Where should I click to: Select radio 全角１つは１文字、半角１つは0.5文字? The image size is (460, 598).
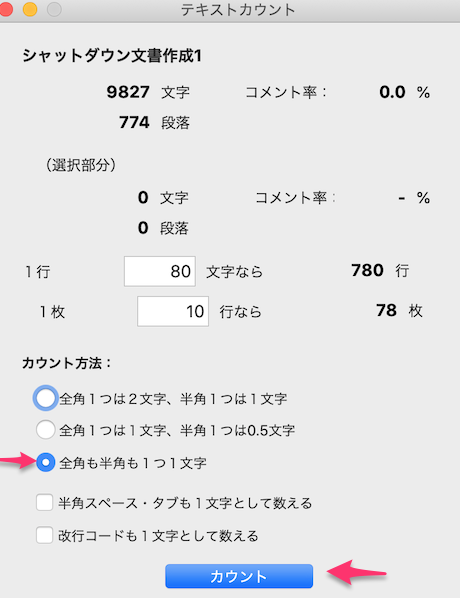45,430
